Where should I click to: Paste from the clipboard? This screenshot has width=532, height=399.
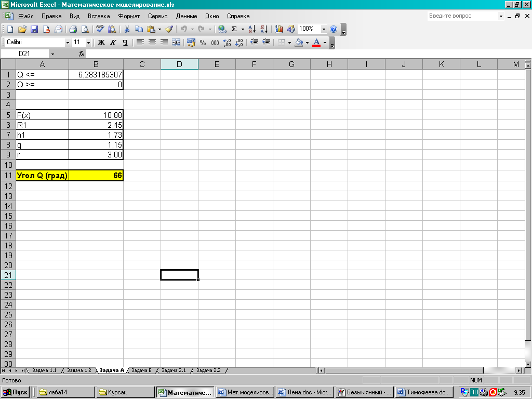(151, 29)
